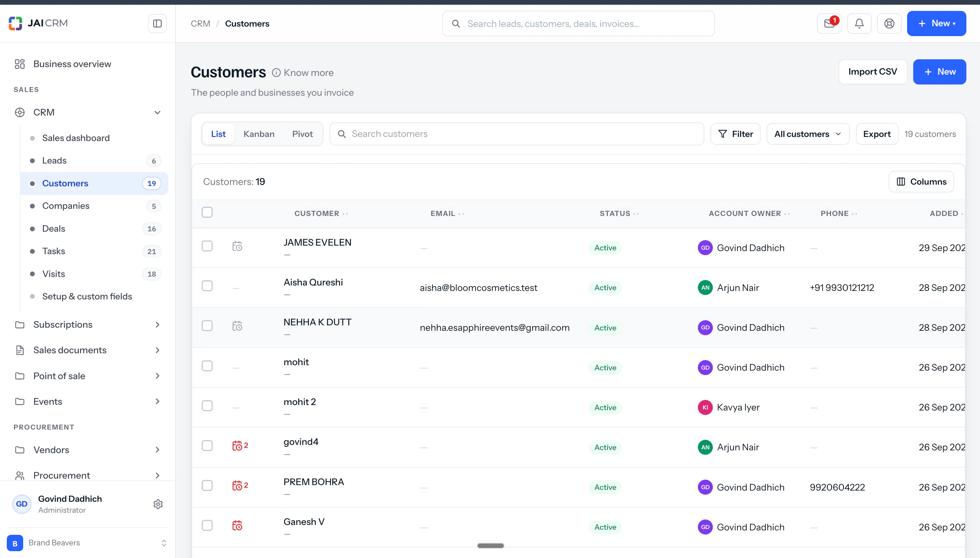Open the help lifebuoy icon
The width and height of the screenshot is (980, 558).
click(889, 24)
